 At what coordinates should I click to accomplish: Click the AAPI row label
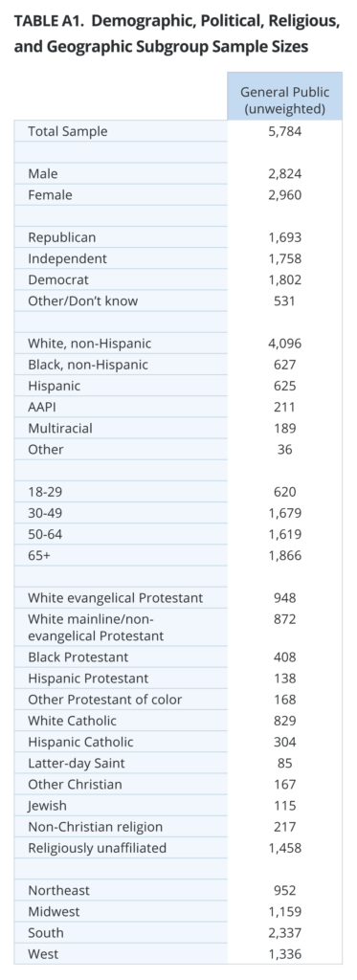(42, 408)
